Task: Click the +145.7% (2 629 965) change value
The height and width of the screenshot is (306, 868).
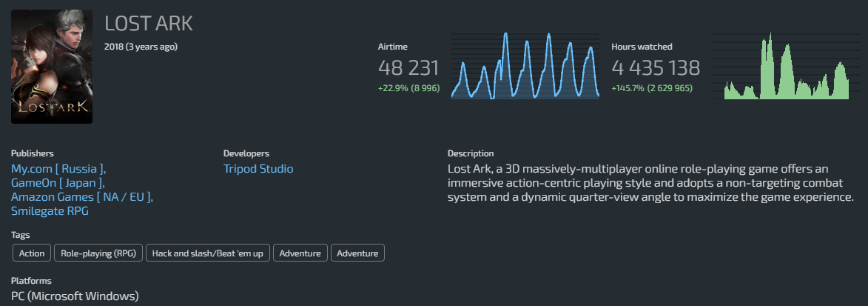Action: tap(651, 88)
